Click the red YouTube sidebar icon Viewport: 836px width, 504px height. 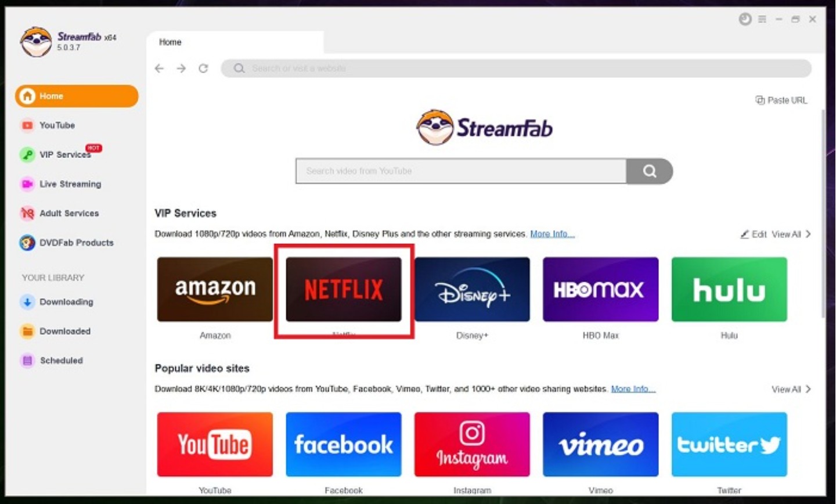27,125
